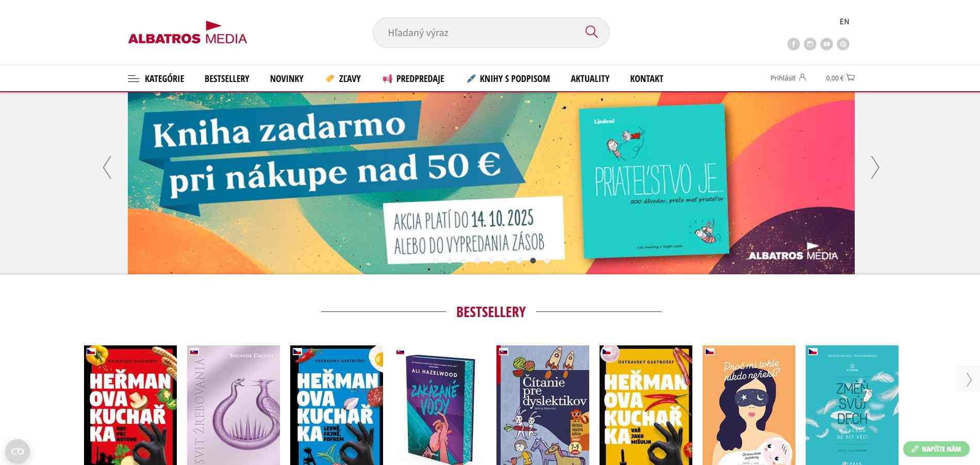
Task: Advance the bestsellers carousel right arrow
Action: [969, 379]
